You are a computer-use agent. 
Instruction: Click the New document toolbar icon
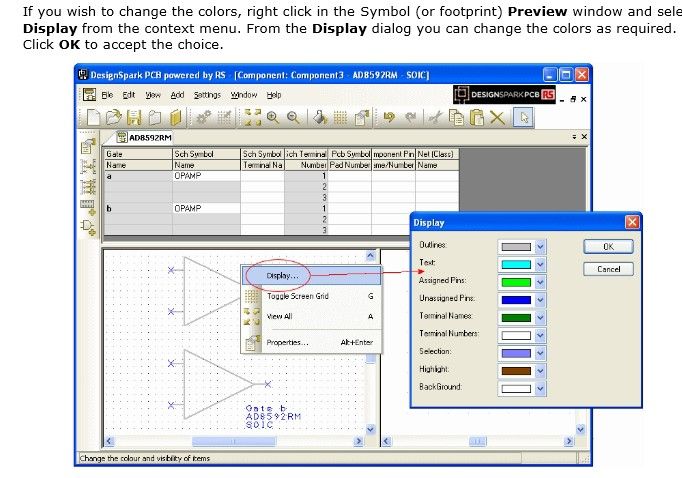[93, 117]
